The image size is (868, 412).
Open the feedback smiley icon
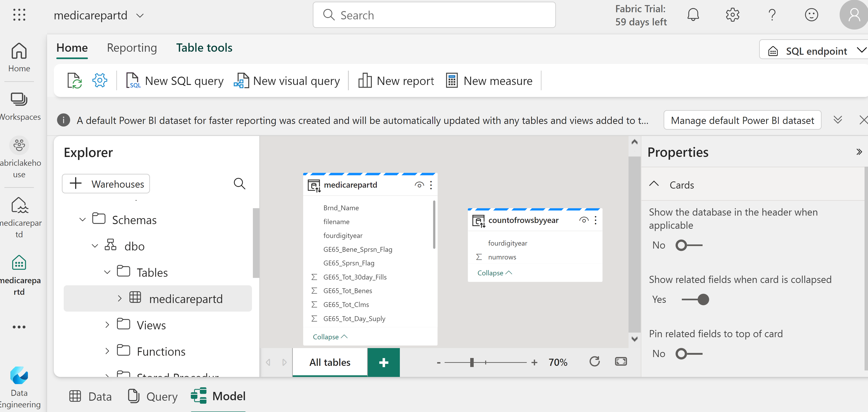point(811,15)
